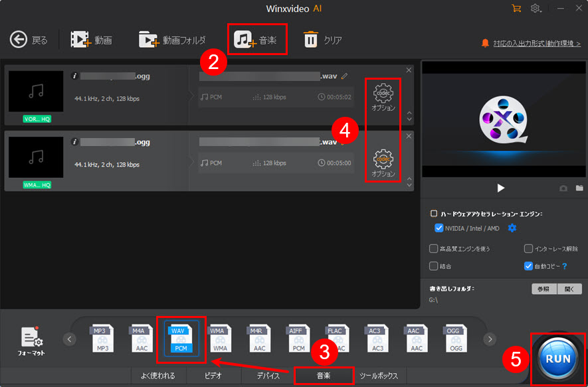
Task: Open the ツールボックス tab
Action: 378,375
